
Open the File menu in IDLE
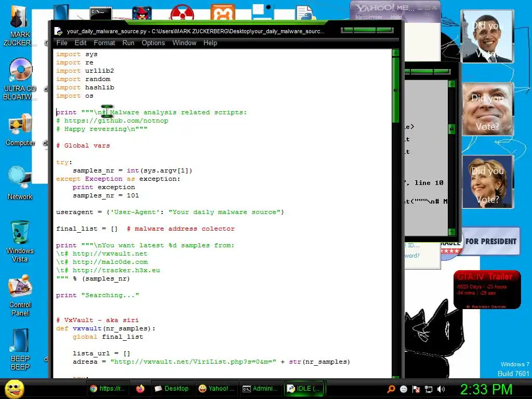tap(62, 43)
